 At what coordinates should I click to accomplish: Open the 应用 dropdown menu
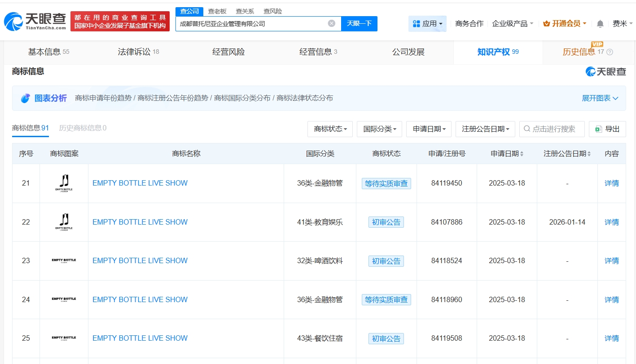pos(427,24)
